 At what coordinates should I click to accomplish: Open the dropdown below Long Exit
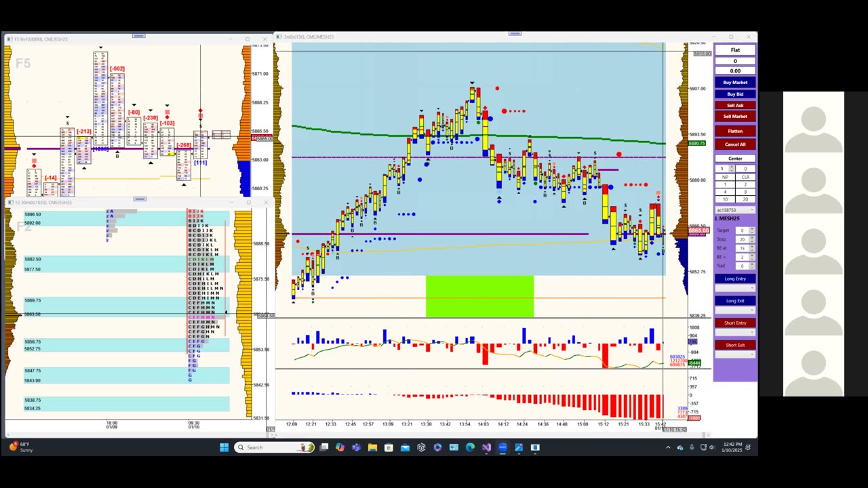[x=735, y=310]
